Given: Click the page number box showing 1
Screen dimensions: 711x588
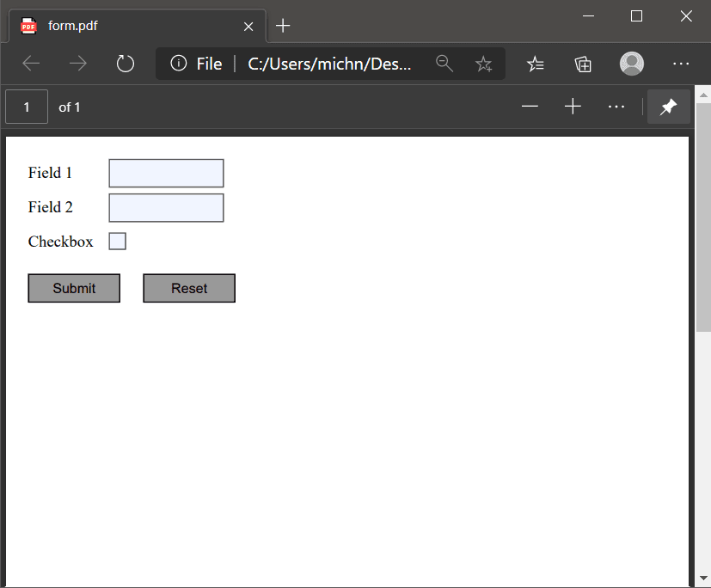Looking at the screenshot, I should pos(26,106).
